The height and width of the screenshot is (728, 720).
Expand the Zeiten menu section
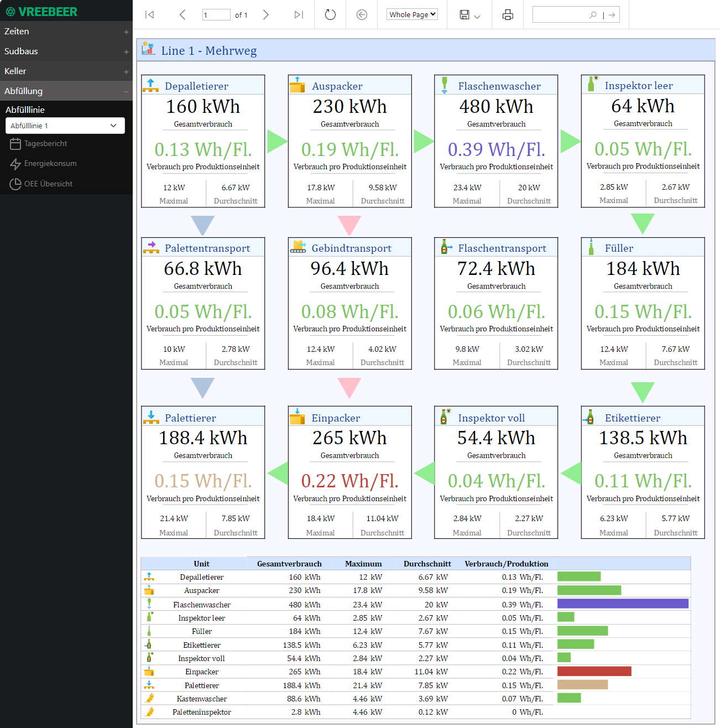66,32
